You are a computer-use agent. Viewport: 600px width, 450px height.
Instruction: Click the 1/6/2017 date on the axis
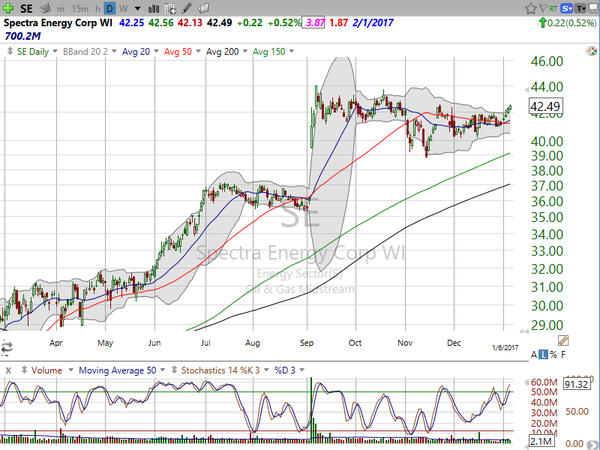point(505,347)
